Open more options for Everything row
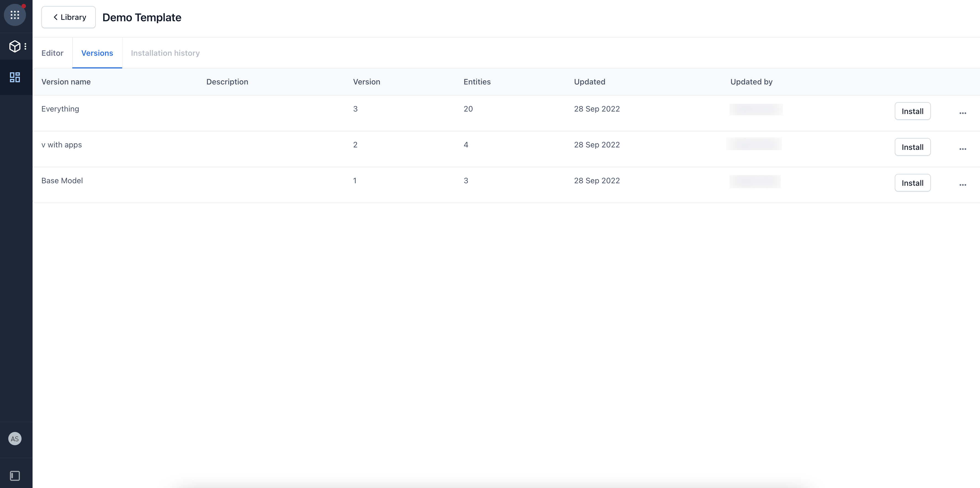 click(x=963, y=113)
